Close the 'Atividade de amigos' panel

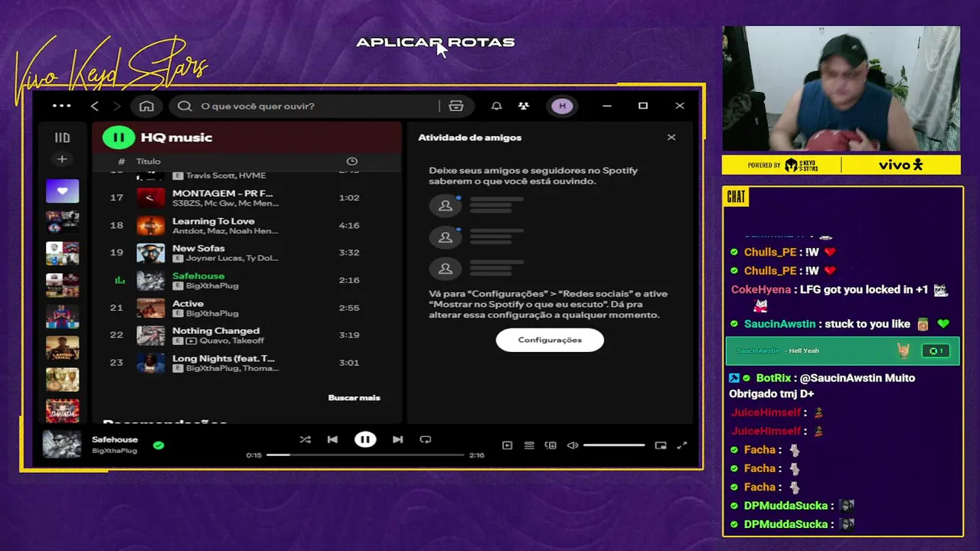pyautogui.click(x=671, y=138)
